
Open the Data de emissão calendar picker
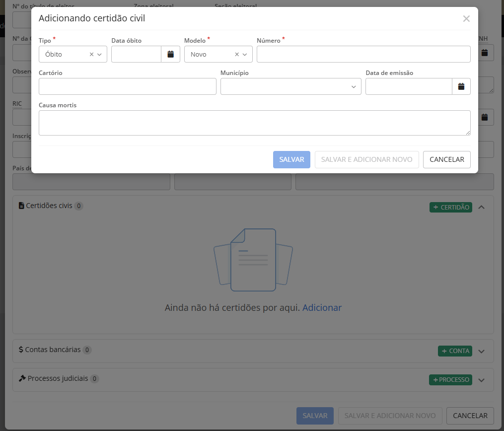click(x=461, y=86)
